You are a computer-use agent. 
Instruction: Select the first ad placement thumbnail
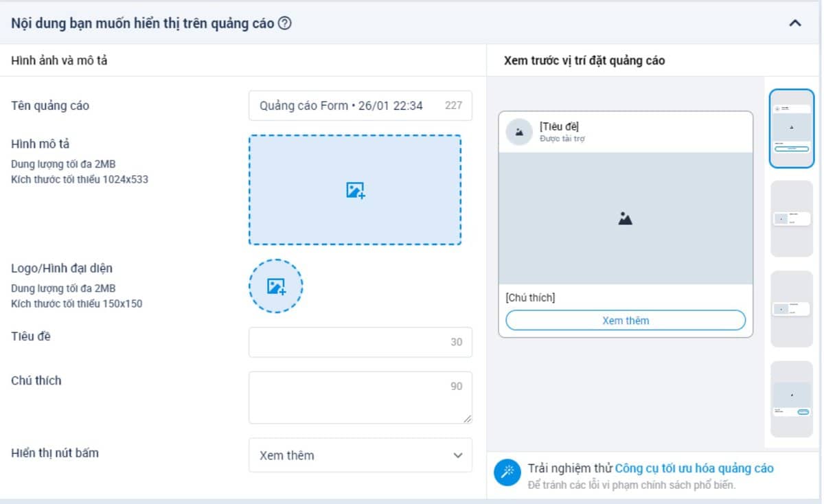tap(791, 128)
